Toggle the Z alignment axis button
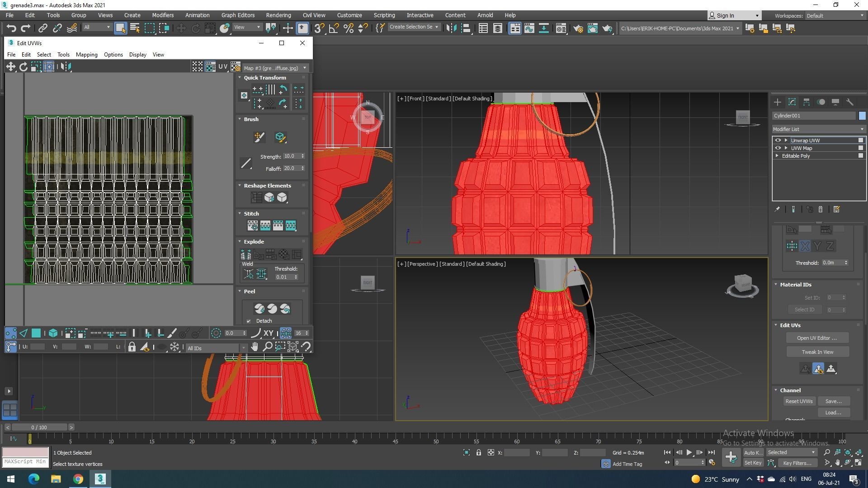 point(830,246)
